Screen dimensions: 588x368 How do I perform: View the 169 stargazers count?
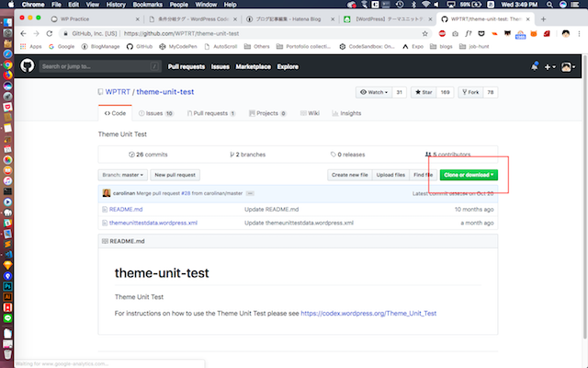445,92
